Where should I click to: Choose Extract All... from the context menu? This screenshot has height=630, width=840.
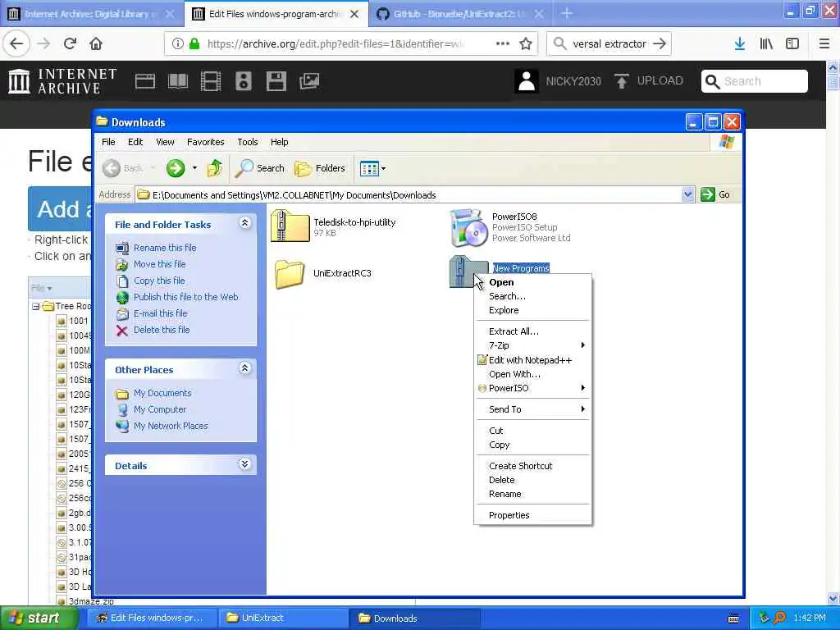click(x=533, y=331)
